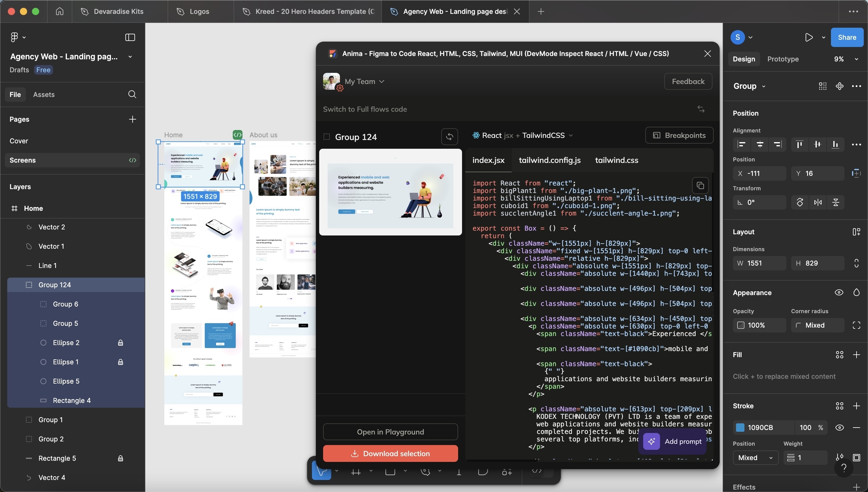Toggle individual corner radius icon
The height and width of the screenshot is (492, 868).
[x=857, y=325]
